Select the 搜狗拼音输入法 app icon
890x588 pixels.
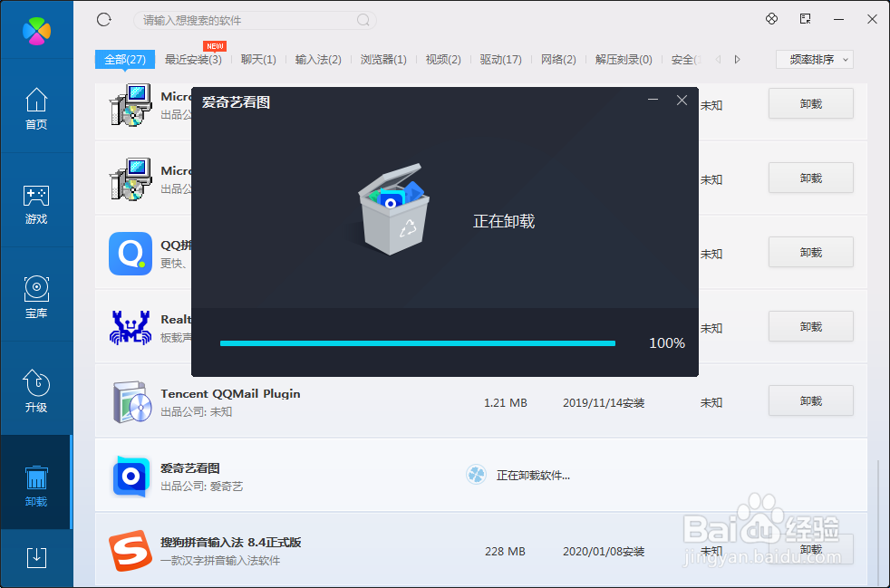point(131,551)
